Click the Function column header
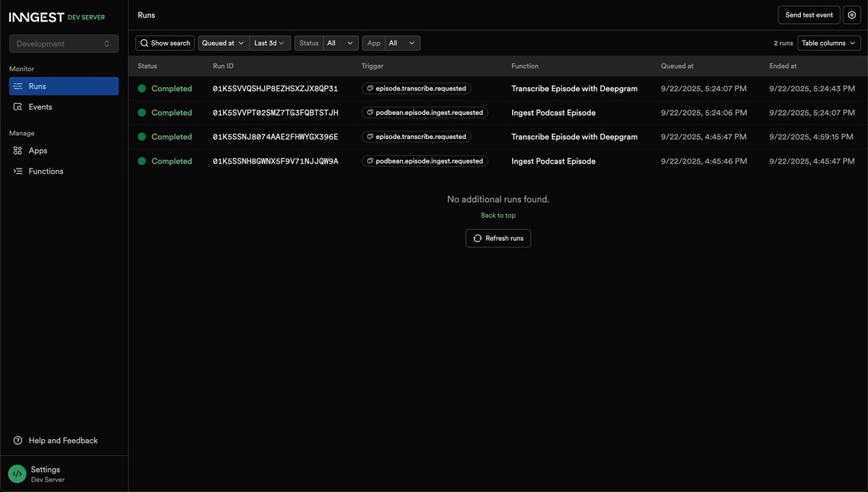Image resolution: width=868 pixels, height=492 pixels. (525, 66)
